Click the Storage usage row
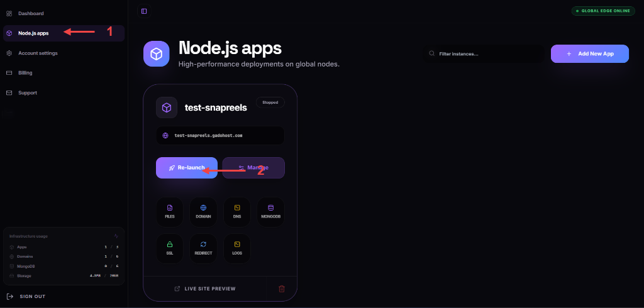 [x=64, y=276]
